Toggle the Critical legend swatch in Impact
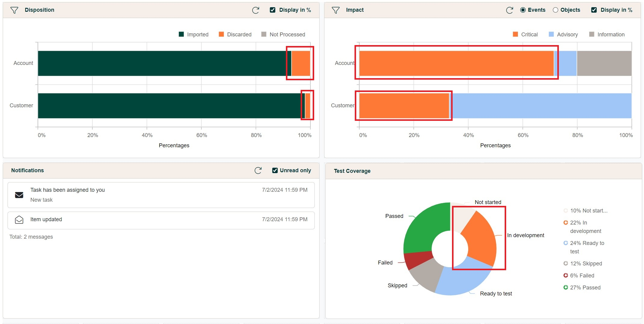644x324 pixels. (x=516, y=34)
